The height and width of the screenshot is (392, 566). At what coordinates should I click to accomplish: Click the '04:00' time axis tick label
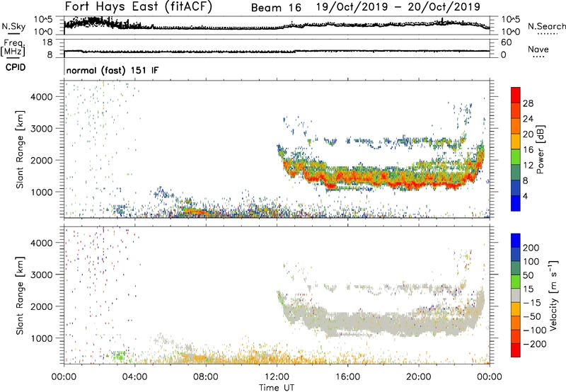coord(135,377)
